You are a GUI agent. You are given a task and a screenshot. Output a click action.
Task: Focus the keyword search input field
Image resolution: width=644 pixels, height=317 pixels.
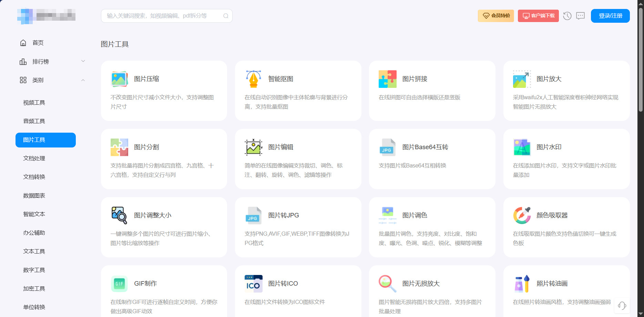click(x=167, y=16)
